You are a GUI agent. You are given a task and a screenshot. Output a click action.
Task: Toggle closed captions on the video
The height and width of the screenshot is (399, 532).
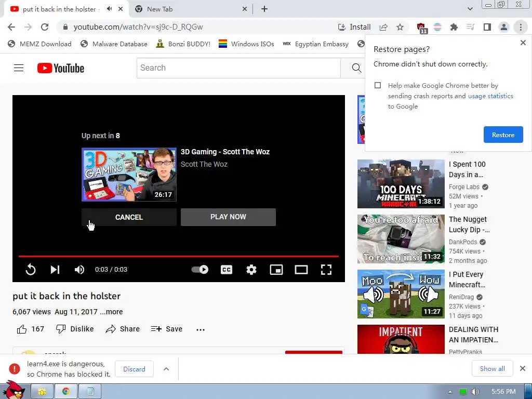[227, 270]
